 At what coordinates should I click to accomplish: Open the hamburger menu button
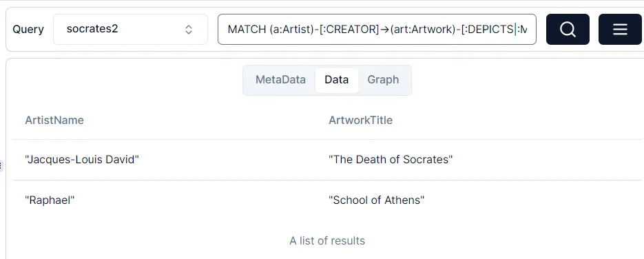coord(620,29)
